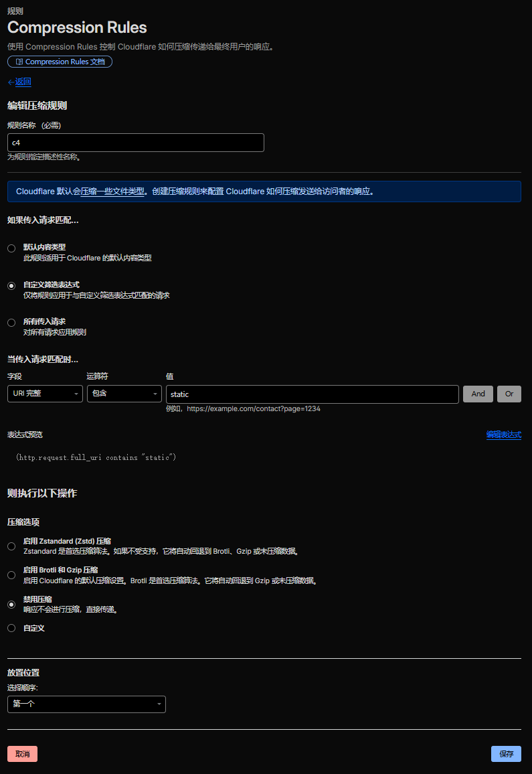Select the 默认内容类型 radio button
Viewport: 532px width, 774px height.
click(11, 248)
